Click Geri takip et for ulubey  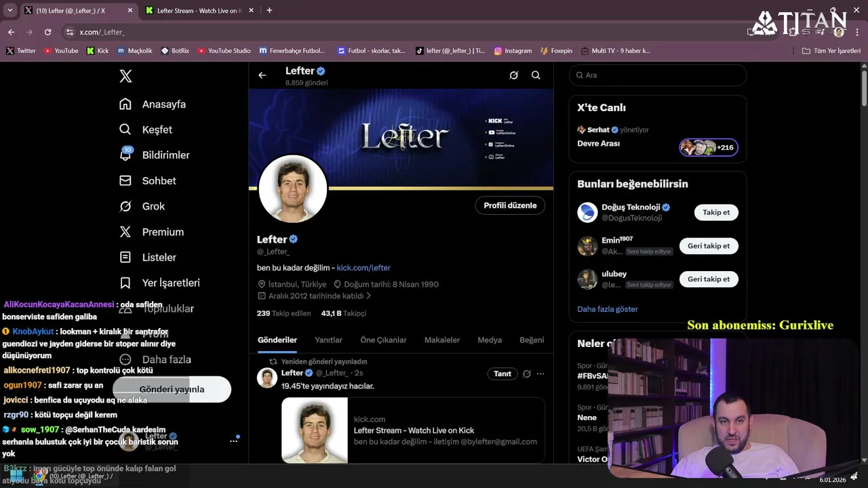709,279
